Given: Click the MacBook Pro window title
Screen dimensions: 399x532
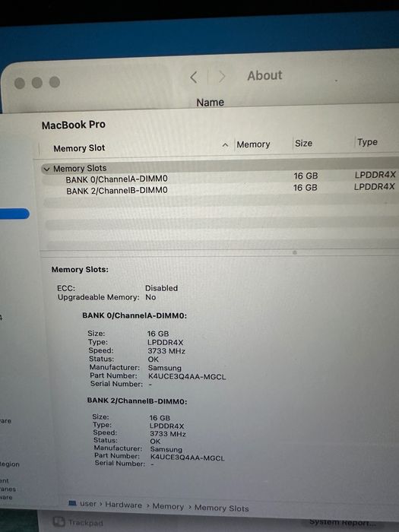Looking at the screenshot, I should [73, 125].
